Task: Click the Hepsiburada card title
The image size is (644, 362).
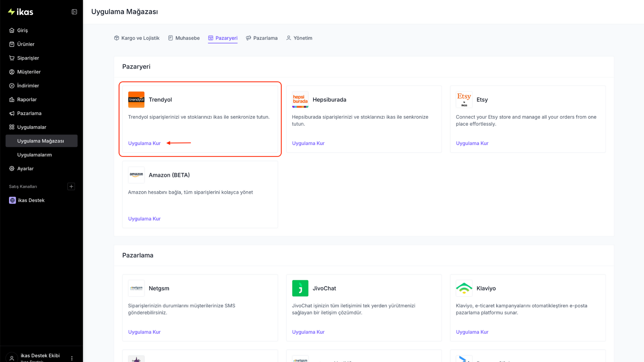Action: click(x=329, y=100)
